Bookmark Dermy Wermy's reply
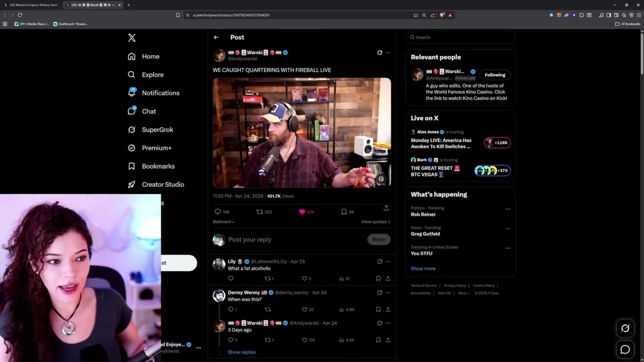644x362 pixels. pos(378,309)
